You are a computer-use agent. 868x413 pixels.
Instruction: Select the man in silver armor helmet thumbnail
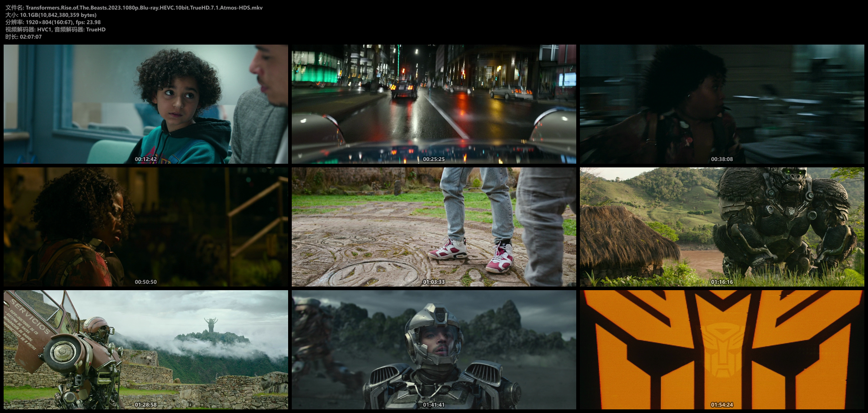(434, 349)
